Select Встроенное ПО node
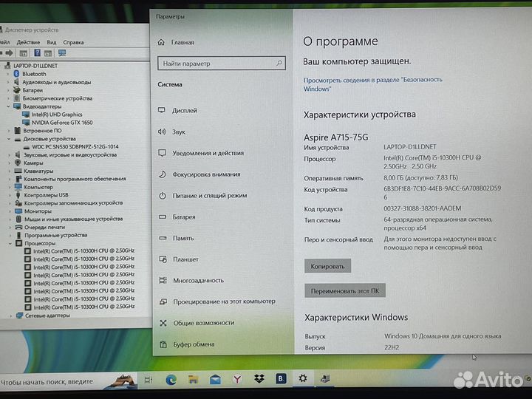Image resolution: width=532 pixels, height=399 pixels. 42,131
